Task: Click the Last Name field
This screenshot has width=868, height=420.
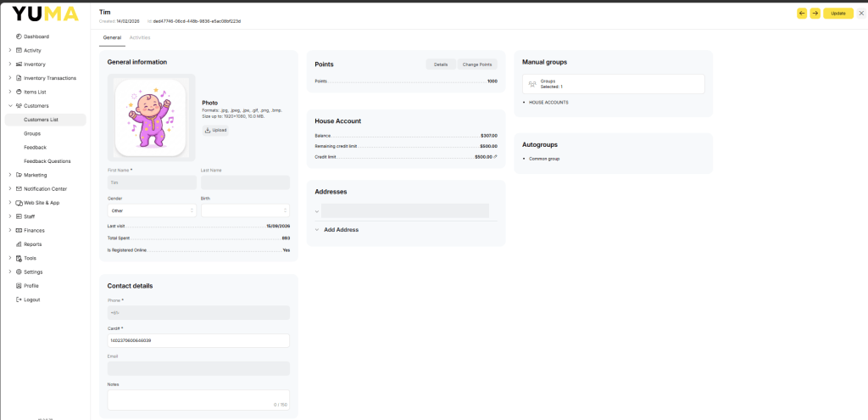Action: 245,182
